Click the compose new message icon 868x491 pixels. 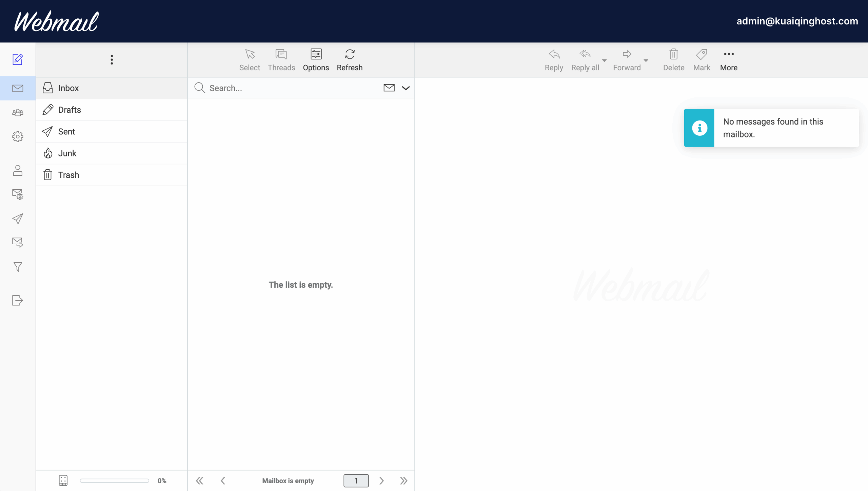(x=18, y=59)
